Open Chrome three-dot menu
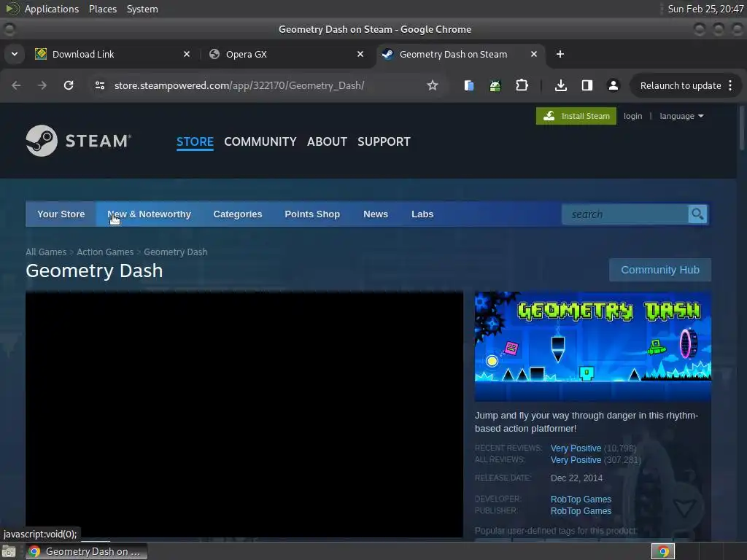The height and width of the screenshot is (560, 747). coord(730,85)
